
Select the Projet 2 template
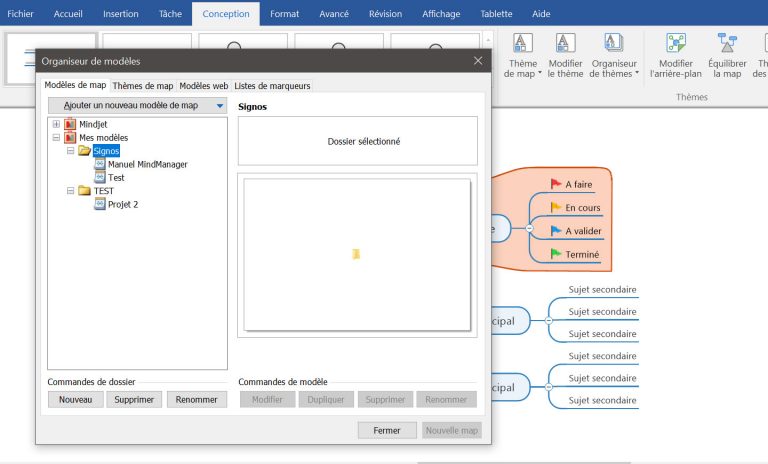[122, 204]
